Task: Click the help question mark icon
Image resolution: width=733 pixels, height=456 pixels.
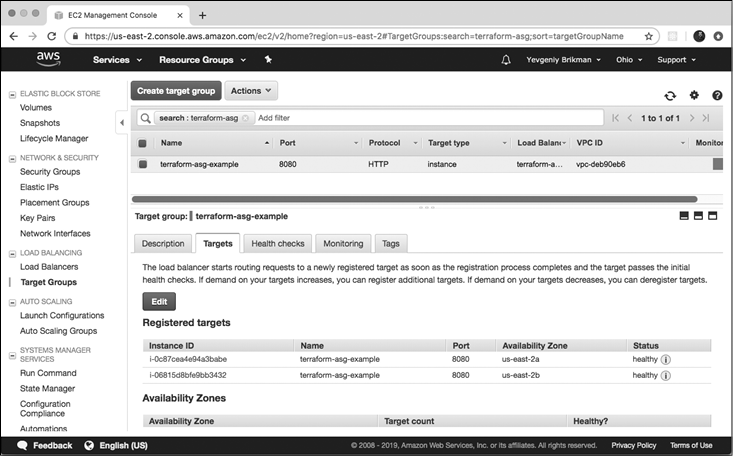Action: point(717,95)
